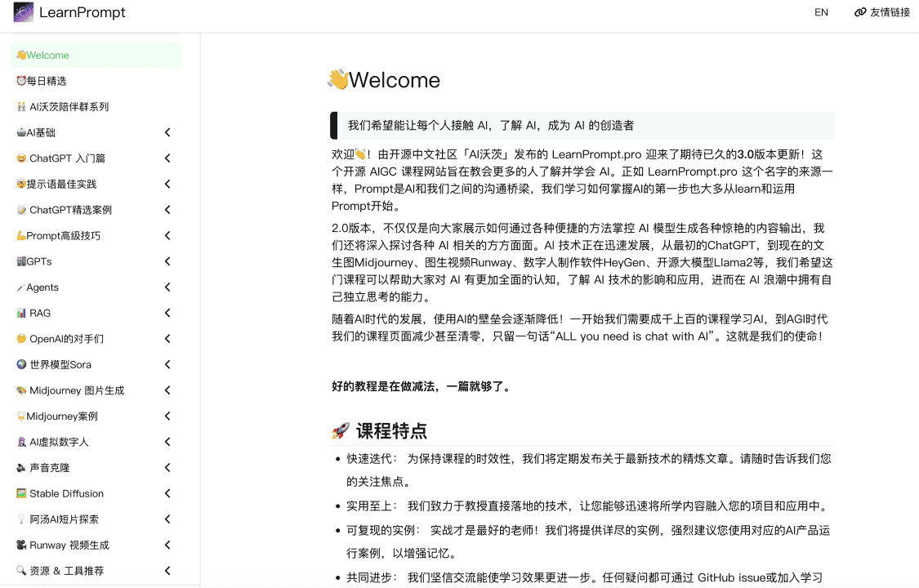Screen dimensions: 919x588
Task: Click the 每日精选 alarm clock icon
Action: (22, 81)
